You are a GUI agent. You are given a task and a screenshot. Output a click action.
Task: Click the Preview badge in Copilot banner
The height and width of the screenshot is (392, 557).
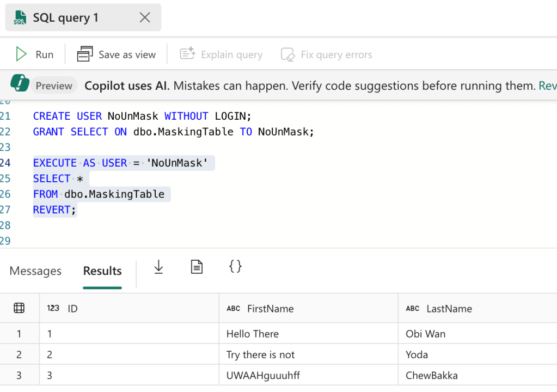point(54,85)
